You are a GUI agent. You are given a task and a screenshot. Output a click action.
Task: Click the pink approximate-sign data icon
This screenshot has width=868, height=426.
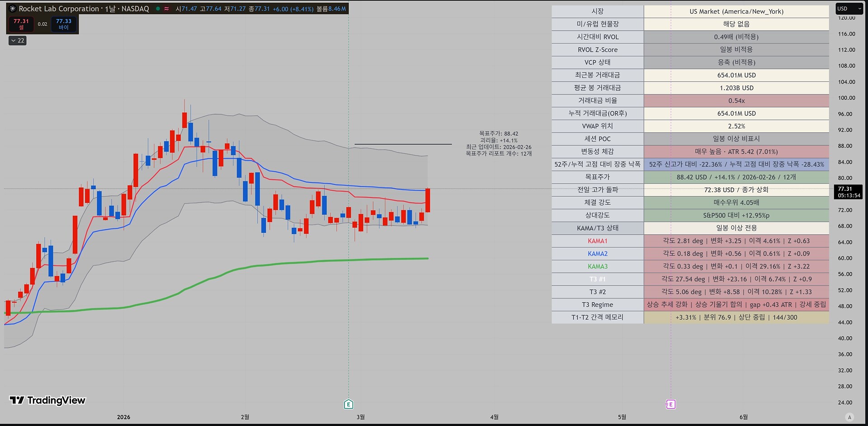166,9
